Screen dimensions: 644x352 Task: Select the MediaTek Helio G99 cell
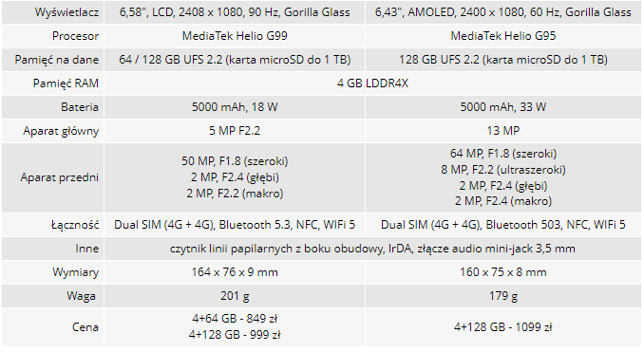point(235,36)
